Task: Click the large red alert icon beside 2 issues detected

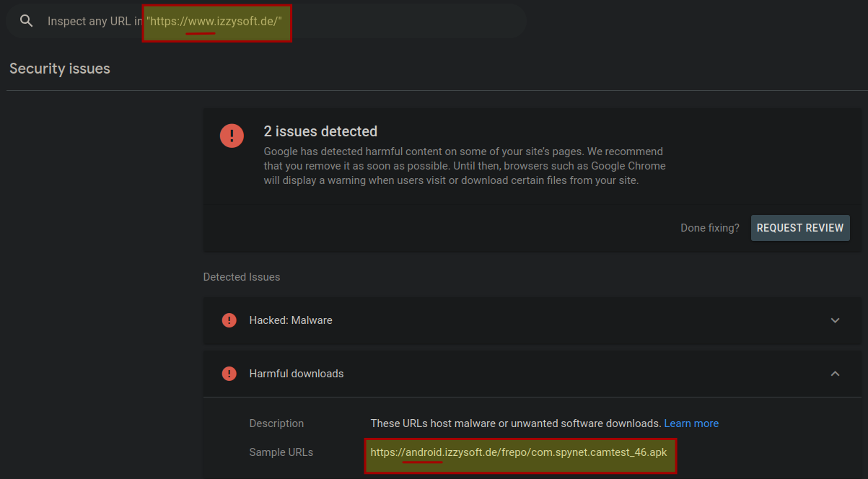Action: click(x=232, y=135)
